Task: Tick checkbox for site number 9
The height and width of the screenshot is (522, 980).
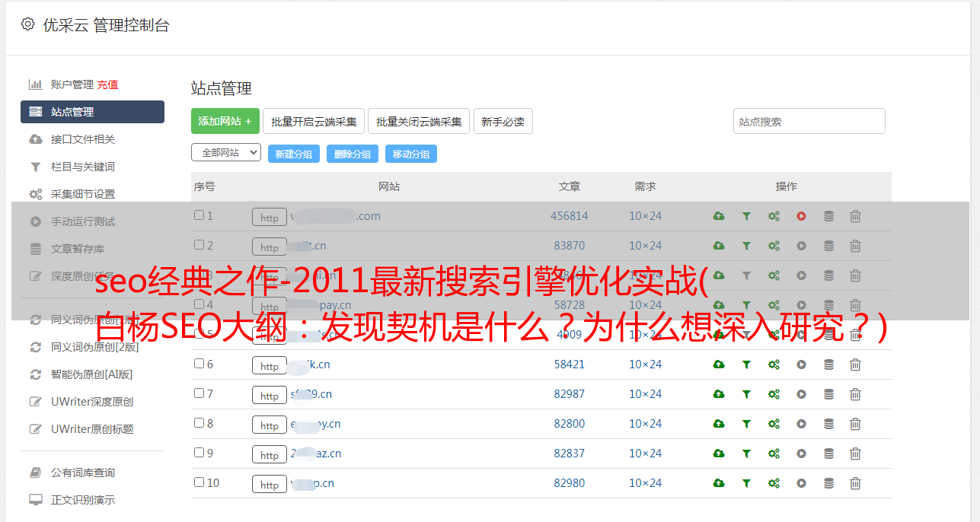Action: pyautogui.click(x=199, y=453)
